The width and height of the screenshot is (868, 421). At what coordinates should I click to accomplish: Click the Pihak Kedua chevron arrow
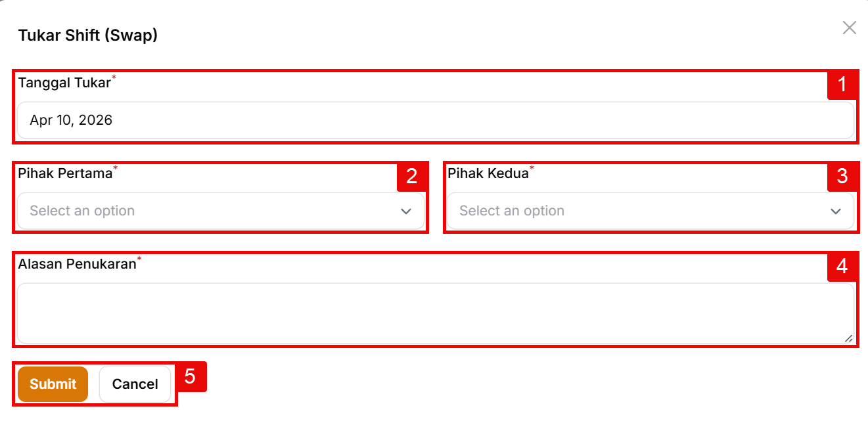coord(836,211)
